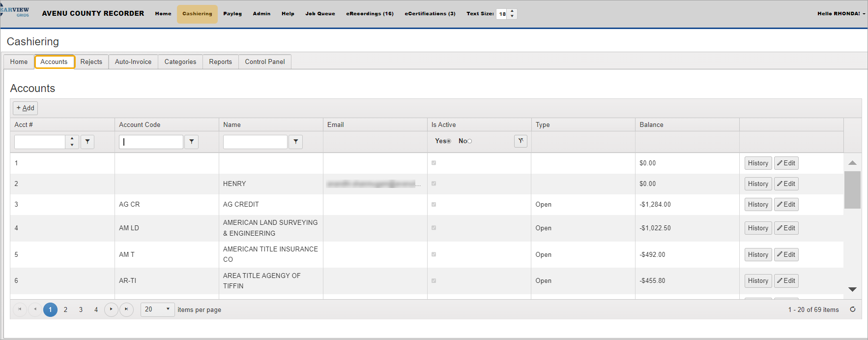868x340 pixels.
Task: Switch to the Rejects tab
Action: 91,62
